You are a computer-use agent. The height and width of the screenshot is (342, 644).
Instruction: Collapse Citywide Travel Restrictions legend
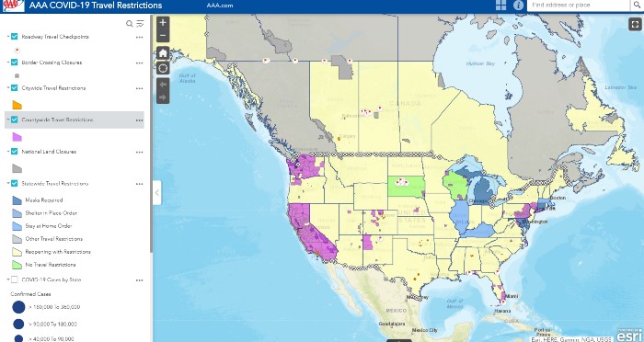click(7, 88)
